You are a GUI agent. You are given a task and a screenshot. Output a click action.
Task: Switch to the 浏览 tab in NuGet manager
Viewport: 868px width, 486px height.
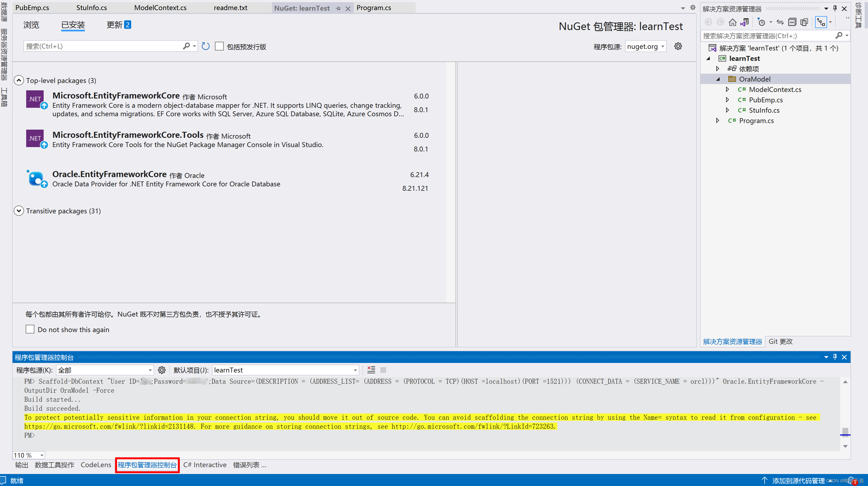[31, 25]
